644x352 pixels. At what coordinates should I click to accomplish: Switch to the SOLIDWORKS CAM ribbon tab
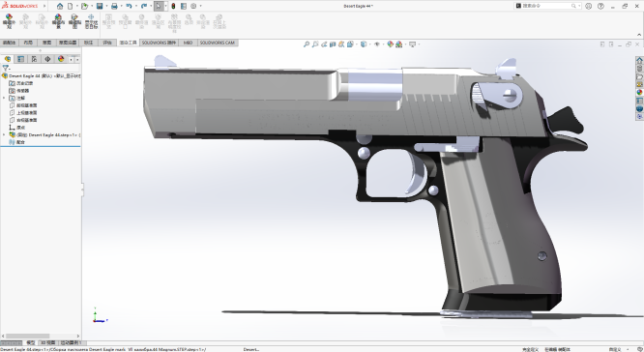[x=218, y=43]
